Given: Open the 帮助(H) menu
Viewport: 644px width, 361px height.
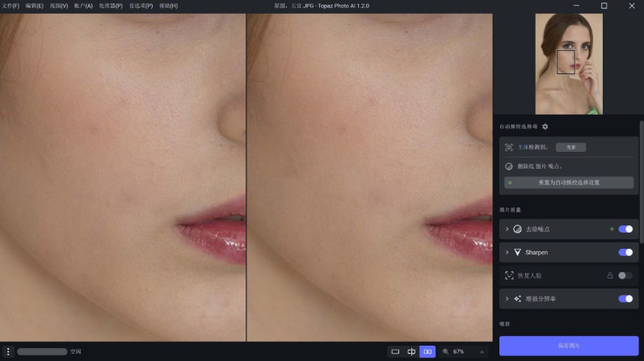Looking at the screenshot, I should (168, 6).
